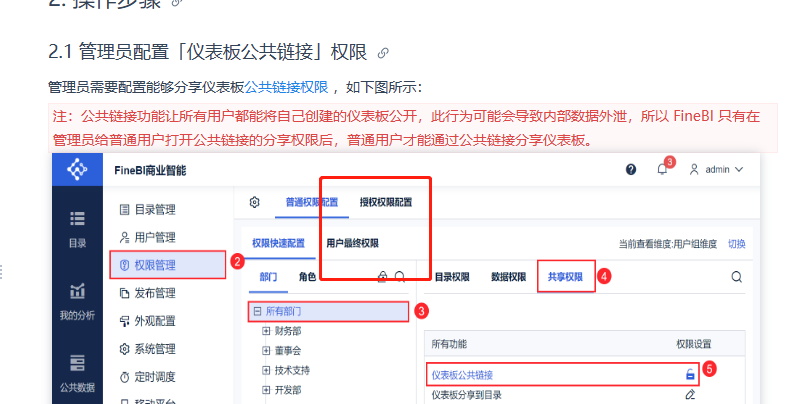The width and height of the screenshot is (806, 404).
Task: Switch to the 角色 tab
Action: 307,277
